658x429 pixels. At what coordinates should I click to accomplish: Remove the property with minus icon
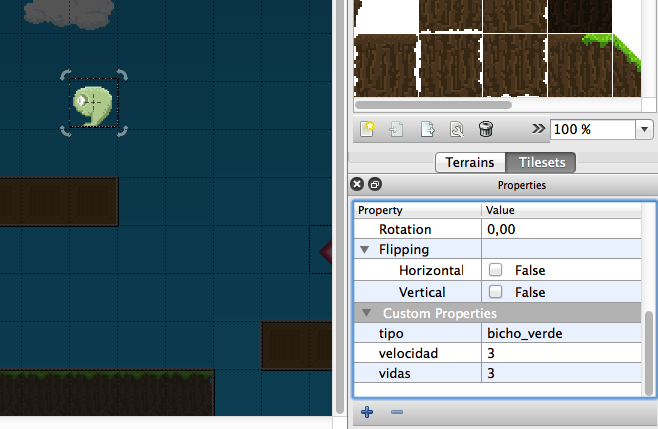pyautogui.click(x=397, y=412)
